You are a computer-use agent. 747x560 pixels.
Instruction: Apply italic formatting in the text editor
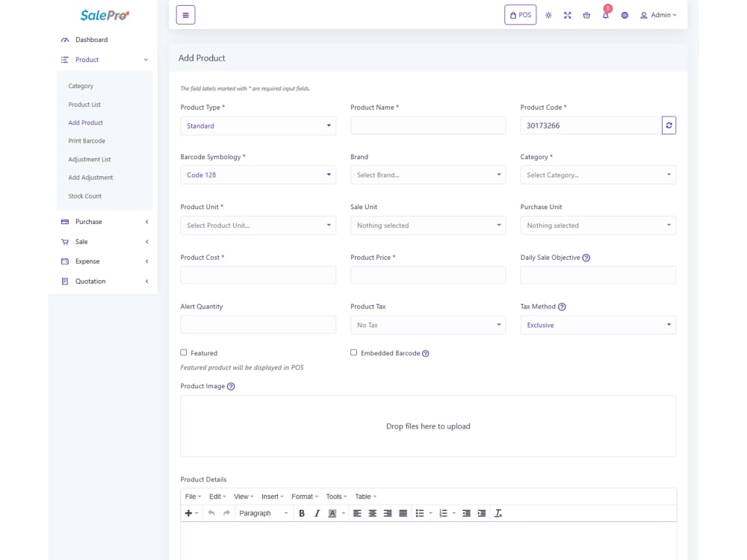[317, 513]
